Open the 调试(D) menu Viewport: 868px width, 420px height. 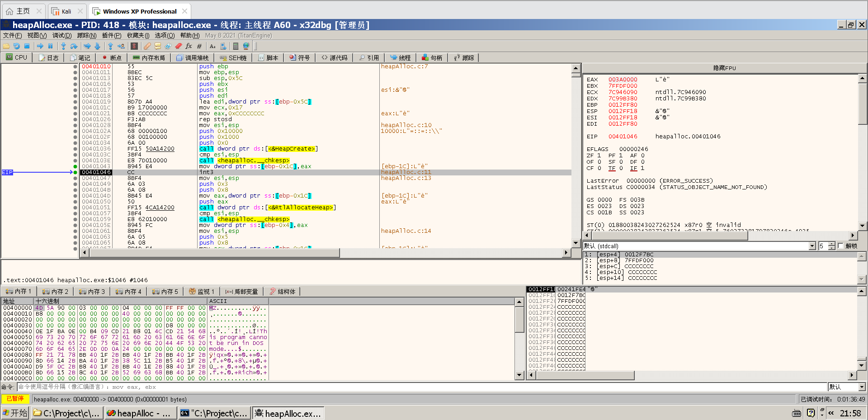coord(61,35)
